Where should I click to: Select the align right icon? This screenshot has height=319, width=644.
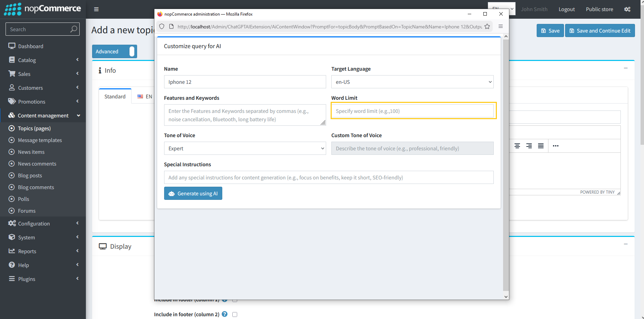[529, 146]
